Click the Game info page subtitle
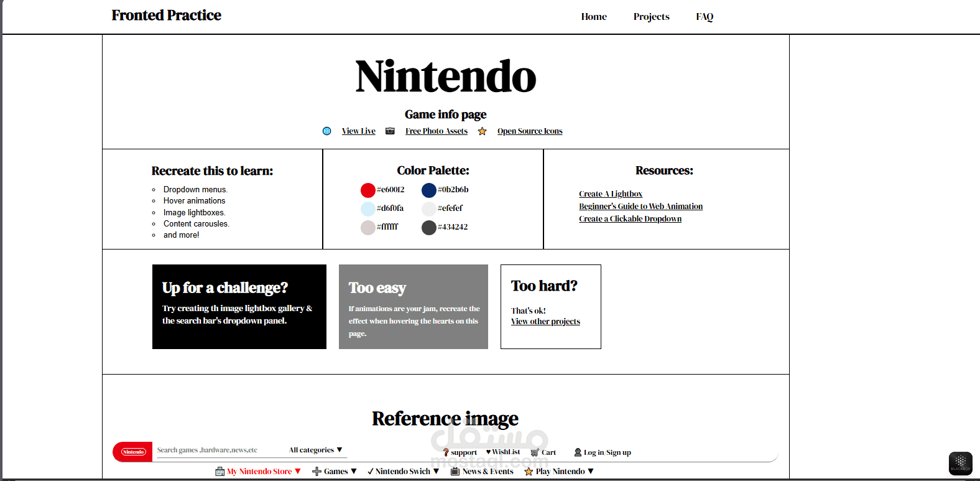The height and width of the screenshot is (481, 980). tap(446, 114)
